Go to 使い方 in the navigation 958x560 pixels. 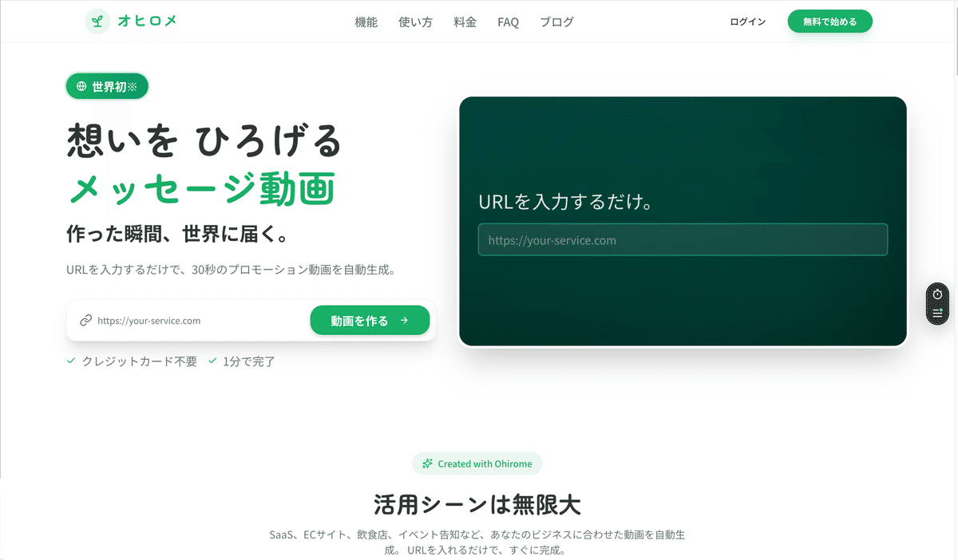pyautogui.click(x=415, y=22)
